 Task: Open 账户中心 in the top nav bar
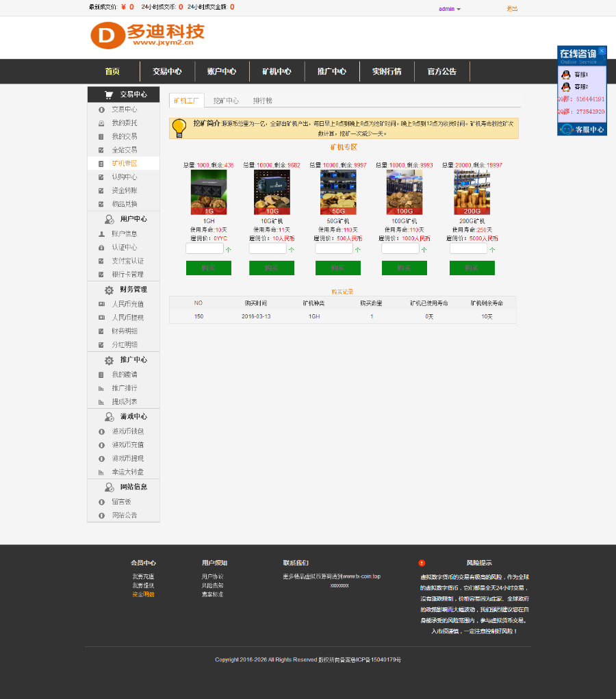click(222, 71)
